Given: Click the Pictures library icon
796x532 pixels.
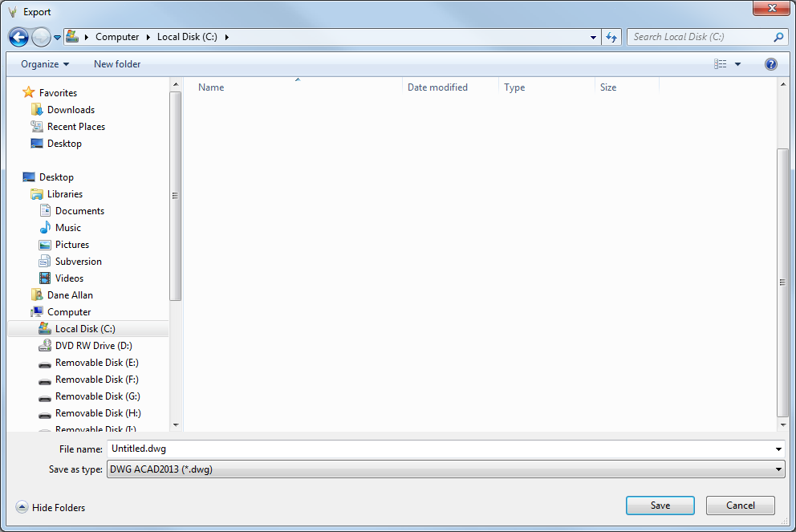Looking at the screenshot, I should pyautogui.click(x=45, y=244).
